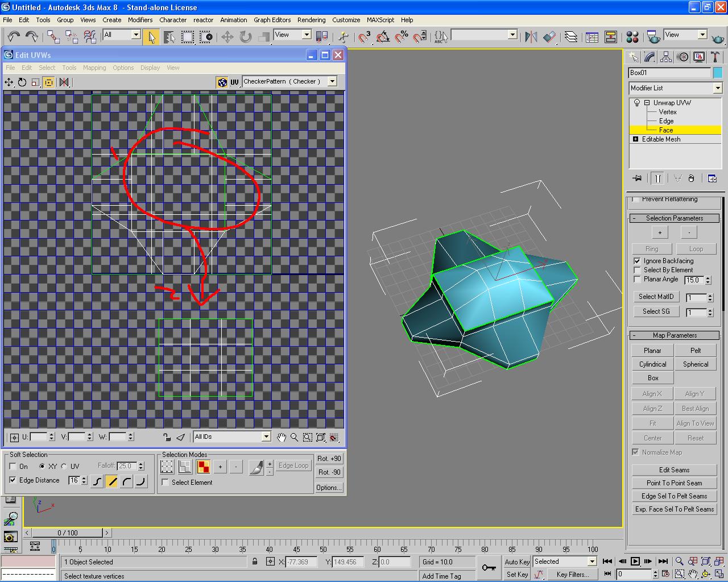
Task: Select the Face sub-object selection mode icon
Action: [203, 467]
